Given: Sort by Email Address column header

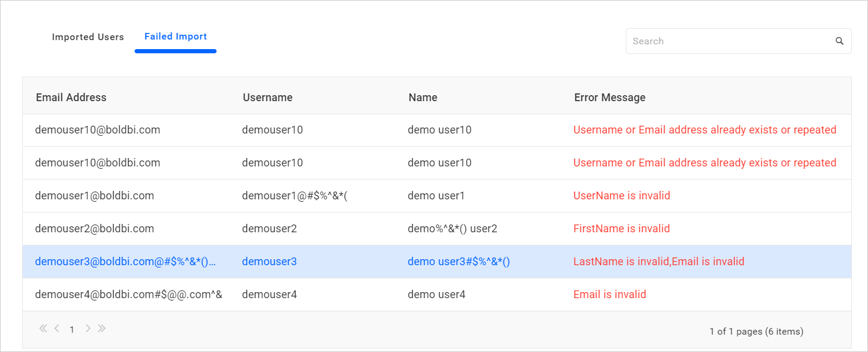Looking at the screenshot, I should 71,98.
